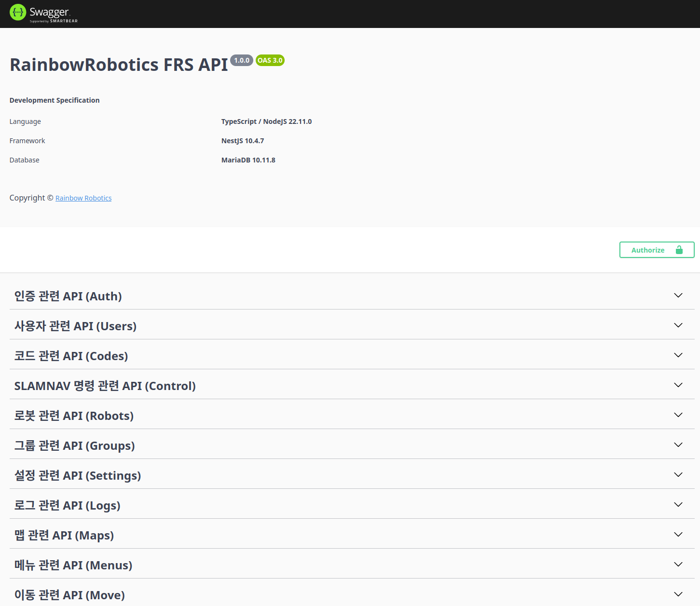Click the Swagger logo icon
The width and height of the screenshot is (700, 606).
click(18, 12)
